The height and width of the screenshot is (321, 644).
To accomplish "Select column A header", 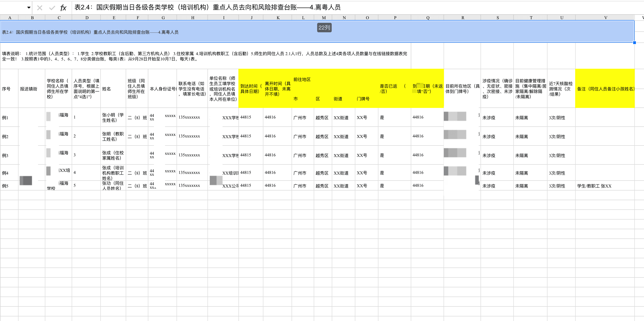I will (x=9, y=18).
